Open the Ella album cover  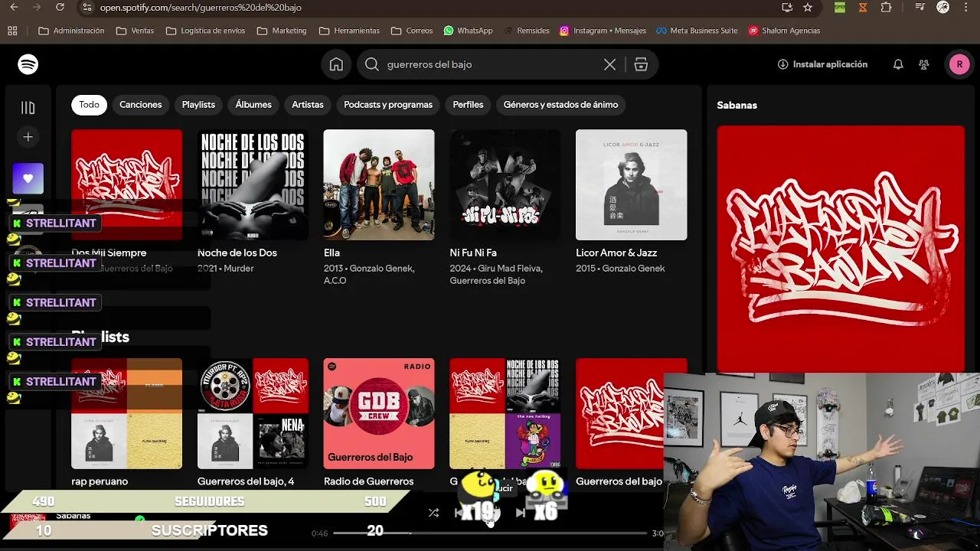(x=379, y=184)
